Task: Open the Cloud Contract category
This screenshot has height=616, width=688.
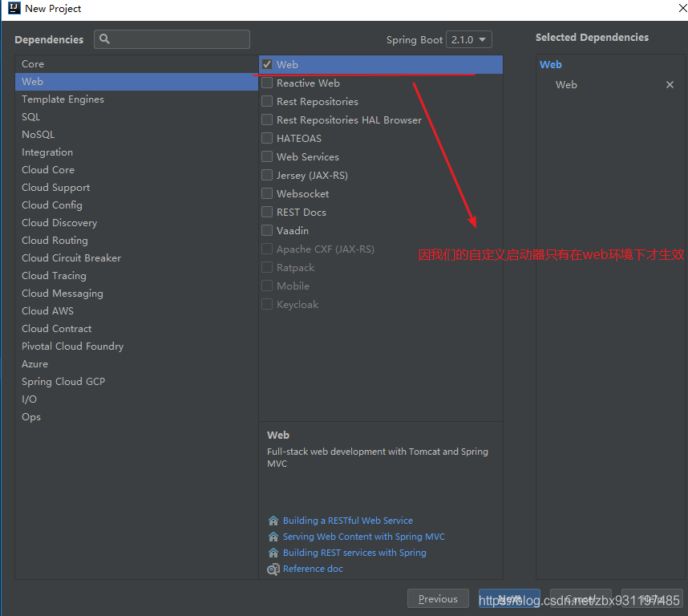Action: [136, 329]
